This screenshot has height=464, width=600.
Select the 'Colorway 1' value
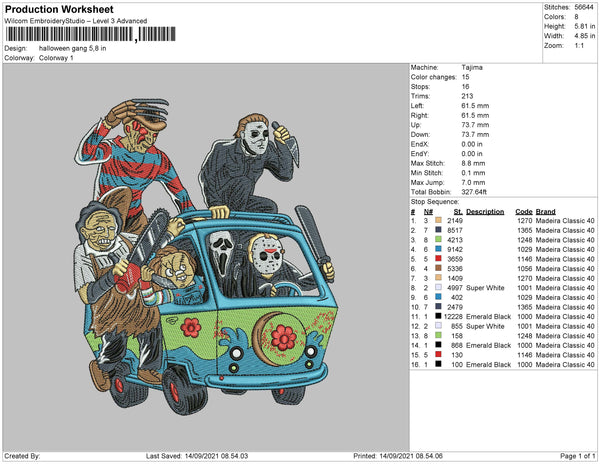click(56, 58)
